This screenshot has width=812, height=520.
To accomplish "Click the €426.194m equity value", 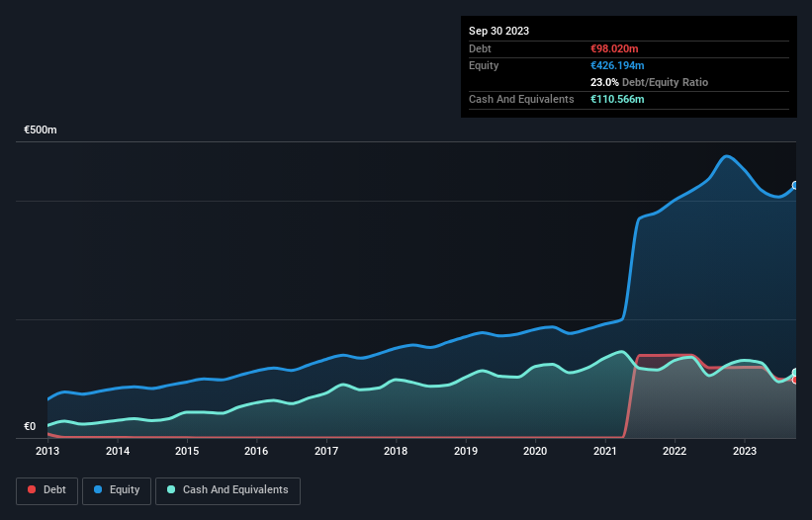I will (x=617, y=65).
